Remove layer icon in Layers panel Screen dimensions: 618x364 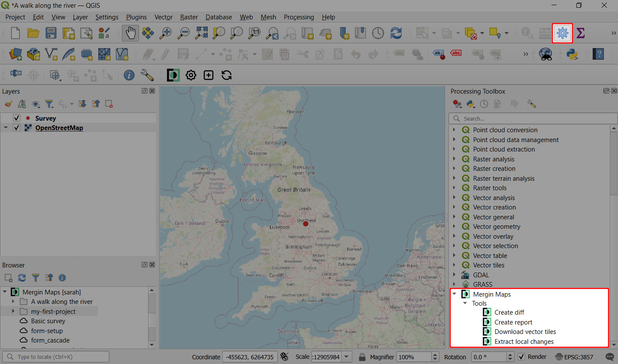click(x=109, y=104)
